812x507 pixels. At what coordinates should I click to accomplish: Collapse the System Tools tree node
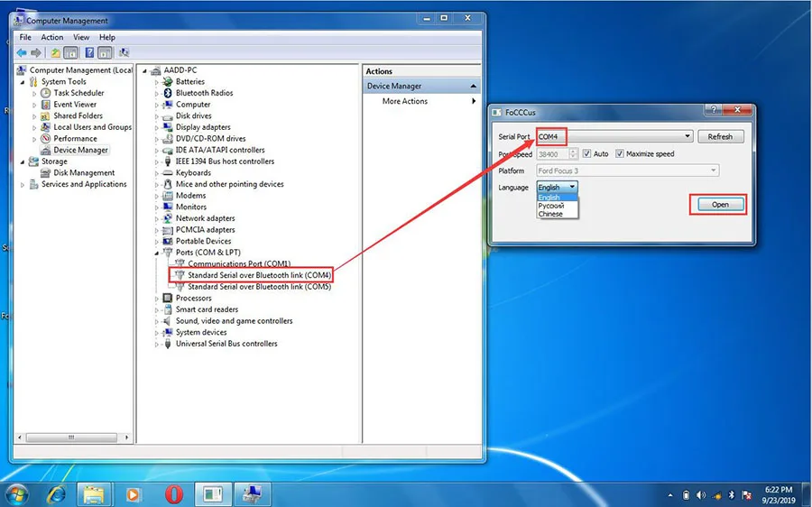coord(23,82)
